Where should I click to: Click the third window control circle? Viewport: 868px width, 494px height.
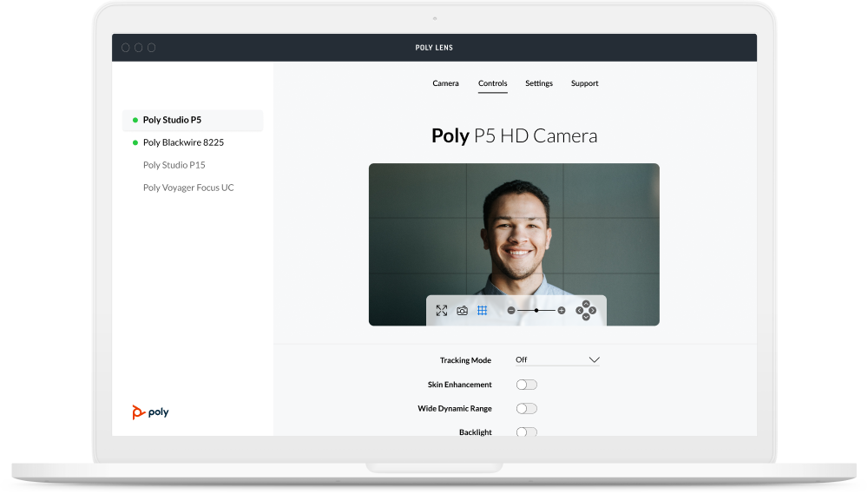click(x=151, y=48)
